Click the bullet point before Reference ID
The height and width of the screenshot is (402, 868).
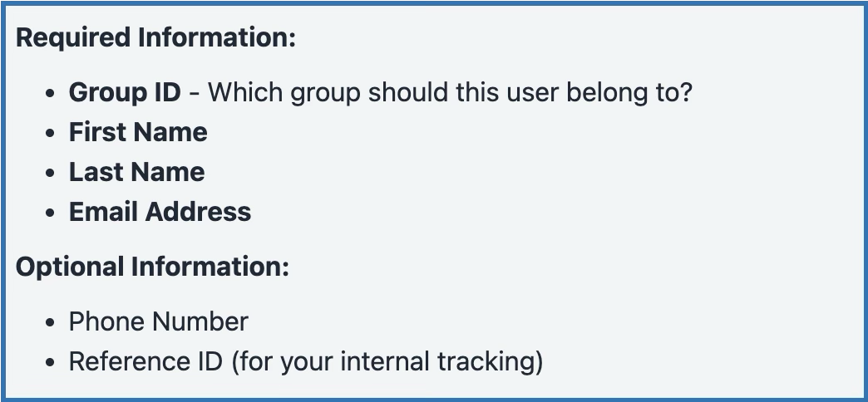tap(52, 362)
